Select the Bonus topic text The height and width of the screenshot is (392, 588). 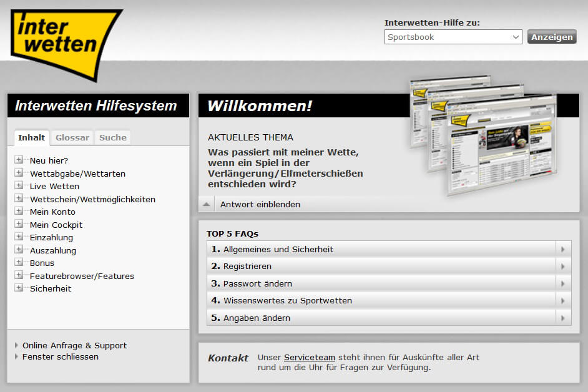click(x=42, y=263)
